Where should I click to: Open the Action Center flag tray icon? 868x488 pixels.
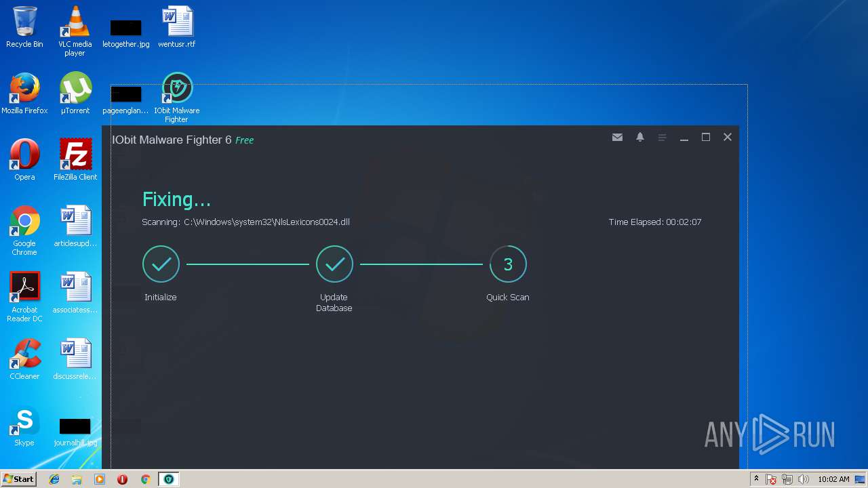pyautogui.click(x=771, y=479)
